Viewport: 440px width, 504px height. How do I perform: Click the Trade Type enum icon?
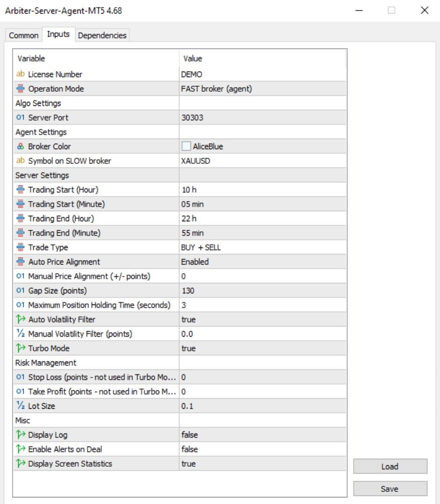[x=20, y=247]
